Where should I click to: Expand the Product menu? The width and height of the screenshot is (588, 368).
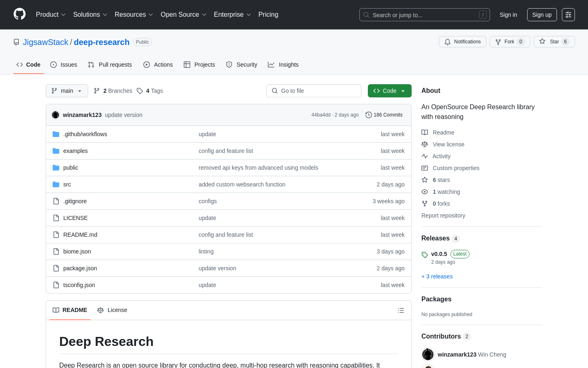51,15
